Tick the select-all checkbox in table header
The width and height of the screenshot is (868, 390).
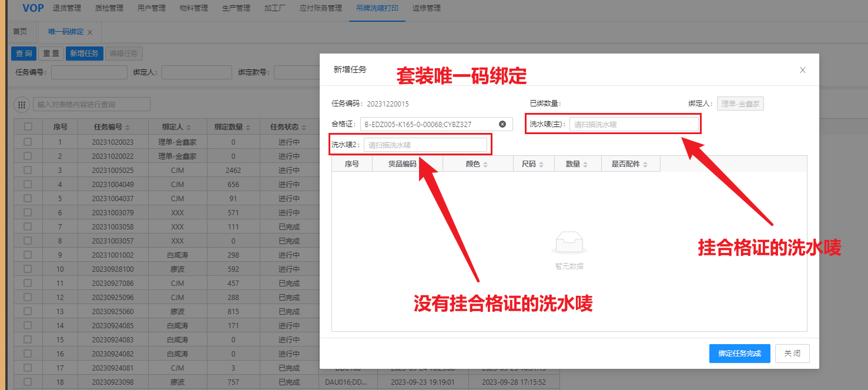coord(28,126)
